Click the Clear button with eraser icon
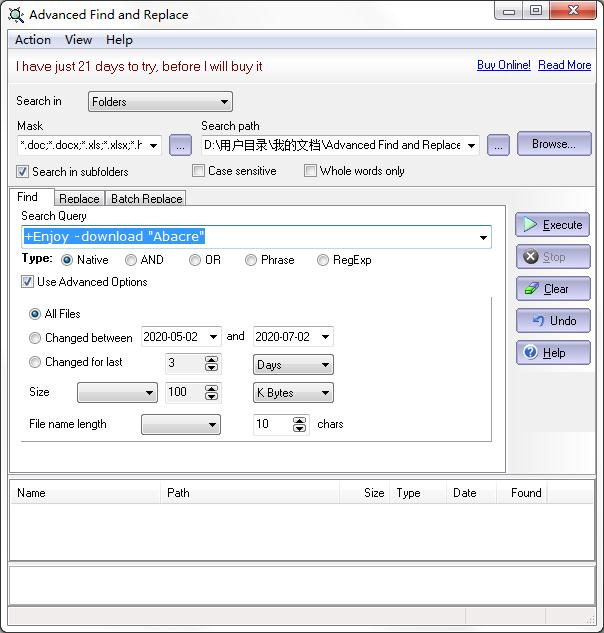The height and width of the screenshot is (633, 604). click(552, 289)
